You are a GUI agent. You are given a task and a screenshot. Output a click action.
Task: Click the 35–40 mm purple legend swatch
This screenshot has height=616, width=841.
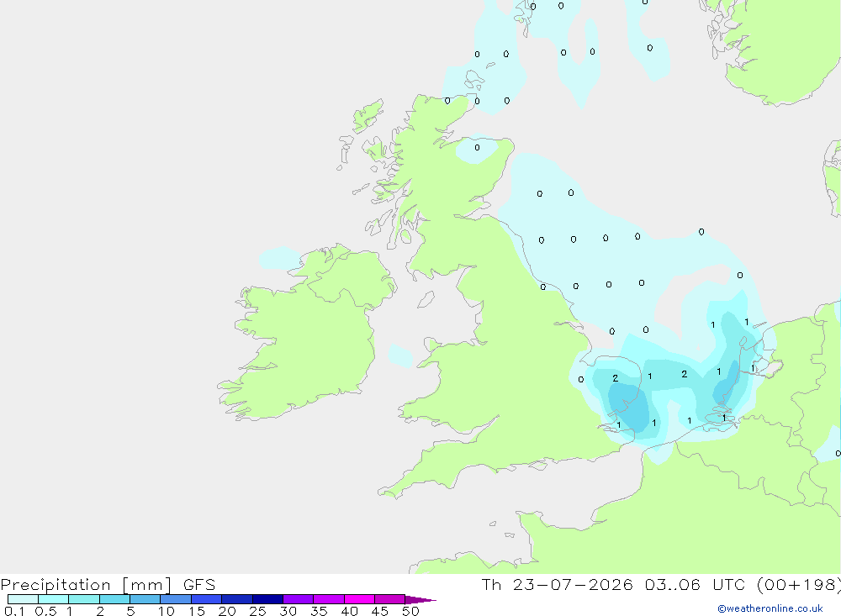328,599
